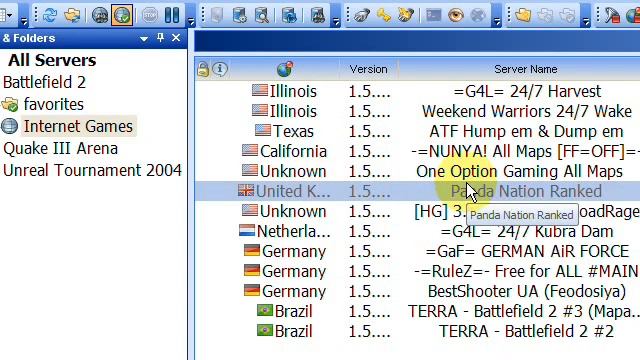Click the console terminal window icon
The image size is (640, 360).
point(433,15)
